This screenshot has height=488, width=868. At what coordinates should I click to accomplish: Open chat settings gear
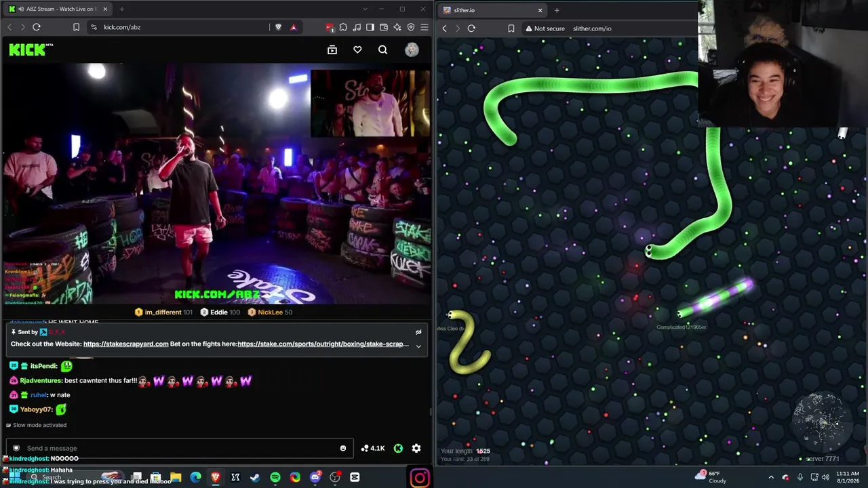click(x=416, y=448)
